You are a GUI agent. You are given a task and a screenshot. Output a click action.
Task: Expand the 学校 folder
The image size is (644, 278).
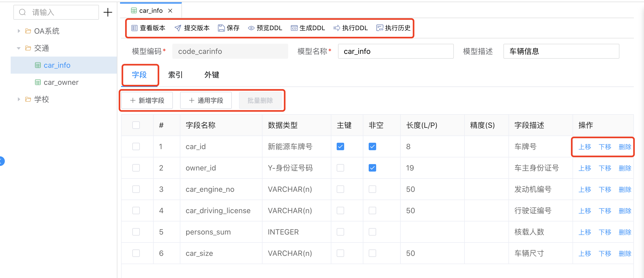pyautogui.click(x=19, y=99)
